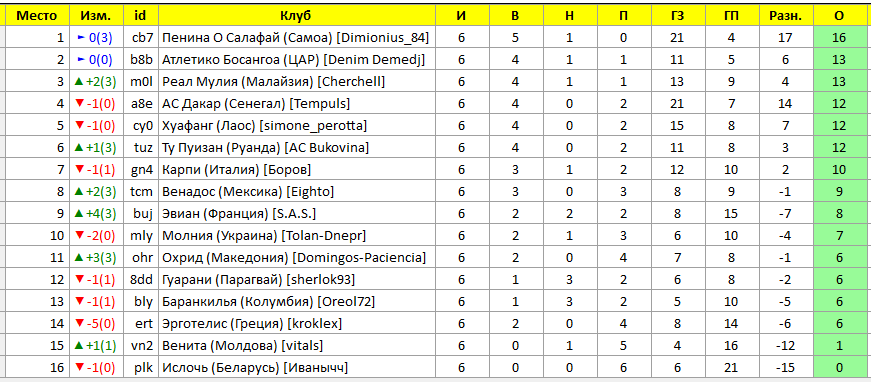Click the green up arrow for Охрид +3(3)
Screen dimensions: 871x382
[79, 258]
